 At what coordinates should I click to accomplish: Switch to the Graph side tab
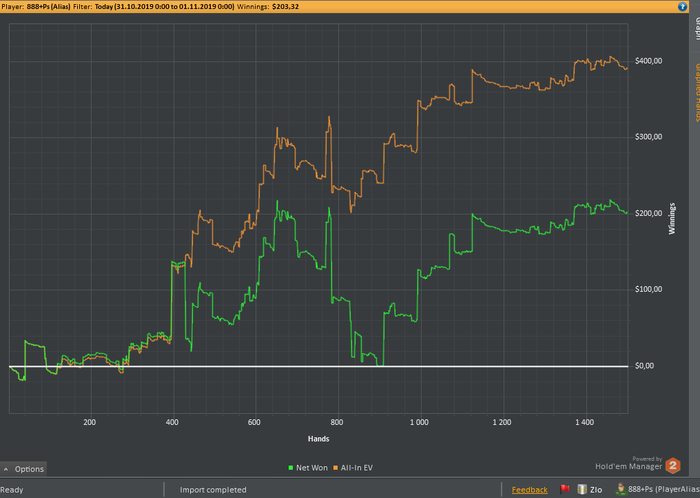point(696,29)
